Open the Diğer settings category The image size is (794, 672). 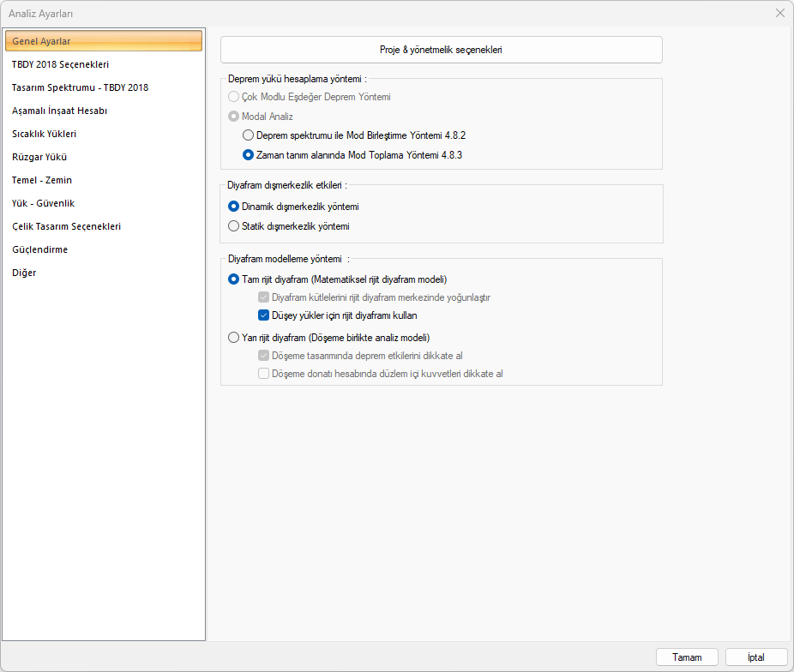24,273
